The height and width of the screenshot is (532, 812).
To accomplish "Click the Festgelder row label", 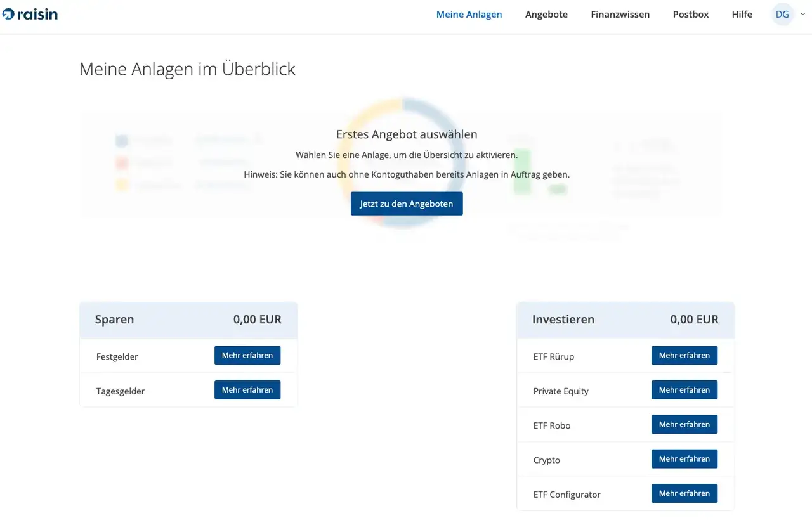I will 117,356.
